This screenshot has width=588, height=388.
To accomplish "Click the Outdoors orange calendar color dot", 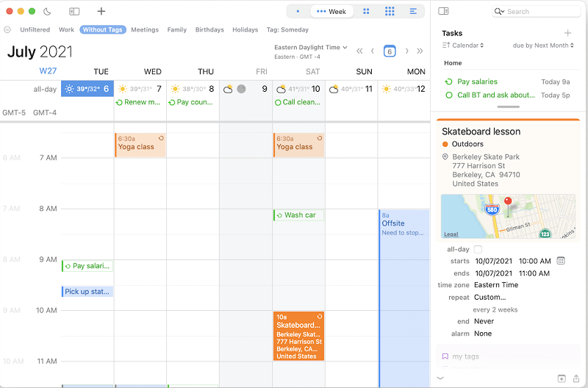I will pyautogui.click(x=445, y=144).
